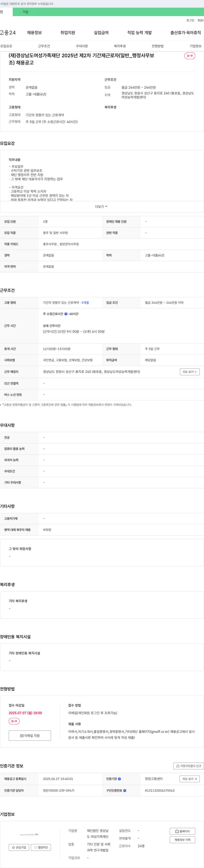Click the 비희망 value for 병역 대체 복무자 채용

click(x=47, y=530)
